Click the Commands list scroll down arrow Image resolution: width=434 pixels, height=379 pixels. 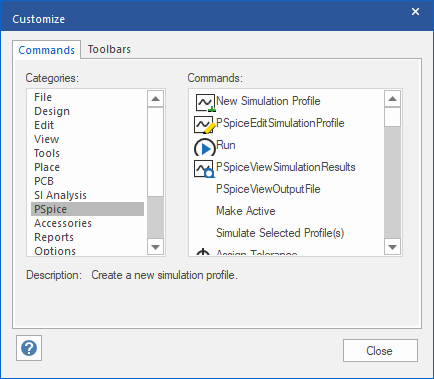tap(392, 247)
